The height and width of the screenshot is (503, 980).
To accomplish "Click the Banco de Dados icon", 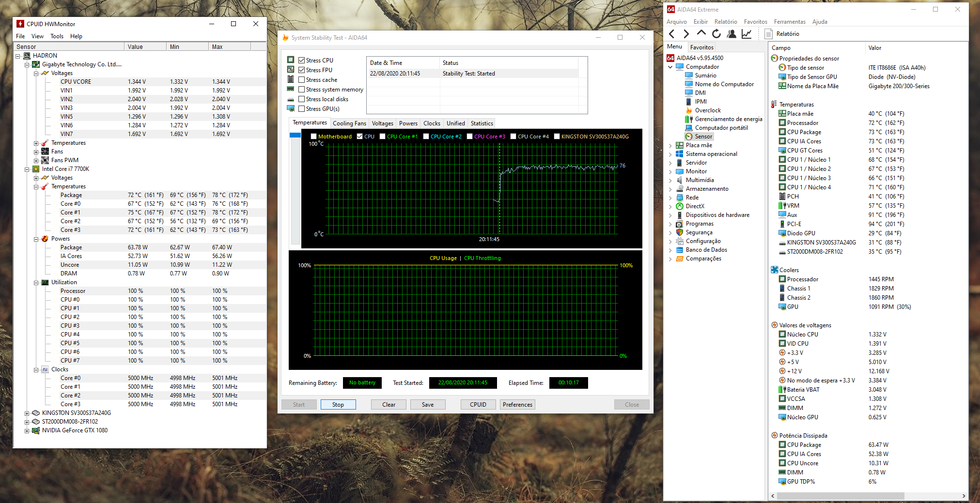I will click(680, 250).
